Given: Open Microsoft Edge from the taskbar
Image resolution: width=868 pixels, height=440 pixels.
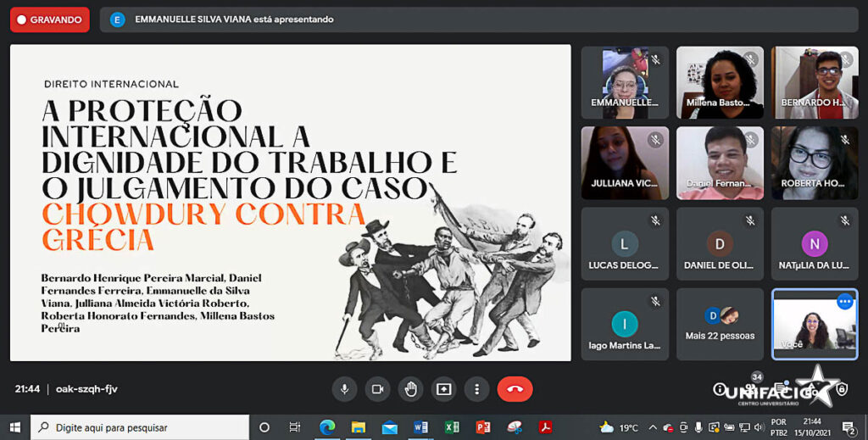Looking at the screenshot, I should click(x=327, y=427).
